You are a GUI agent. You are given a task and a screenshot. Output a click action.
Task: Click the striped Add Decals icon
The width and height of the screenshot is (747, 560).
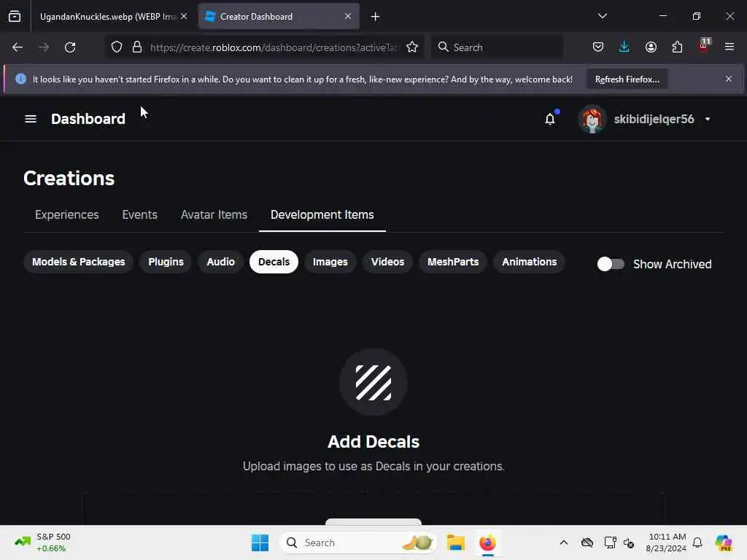373,382
